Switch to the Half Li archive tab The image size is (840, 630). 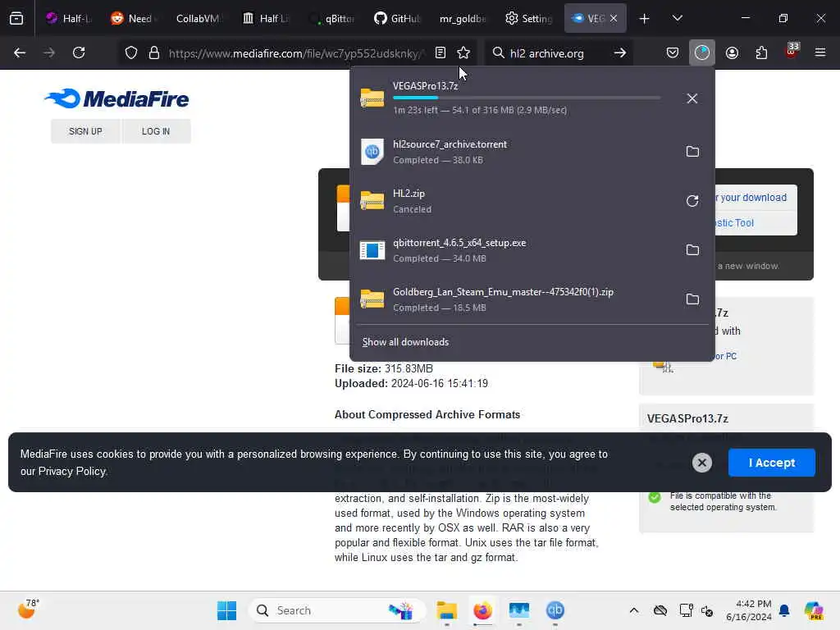coord(265,18)
